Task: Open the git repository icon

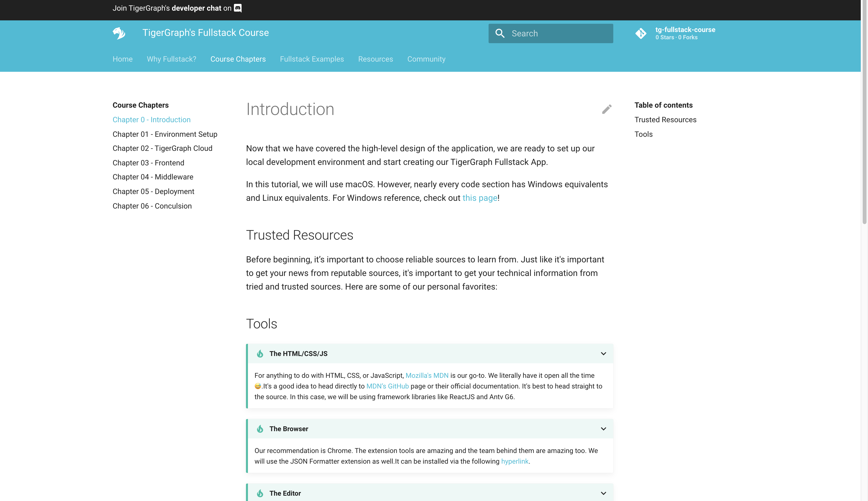Action: tap(640, 33)
